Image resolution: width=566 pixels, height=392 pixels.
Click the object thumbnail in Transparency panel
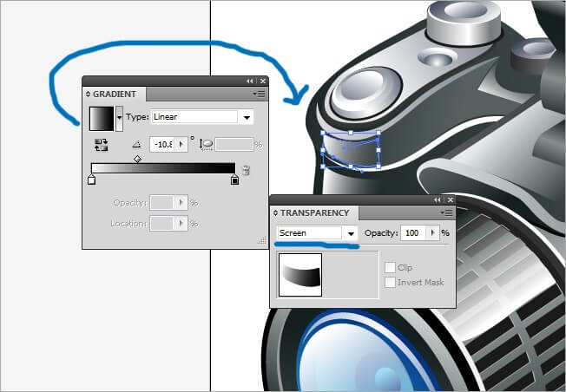(300, 275)
